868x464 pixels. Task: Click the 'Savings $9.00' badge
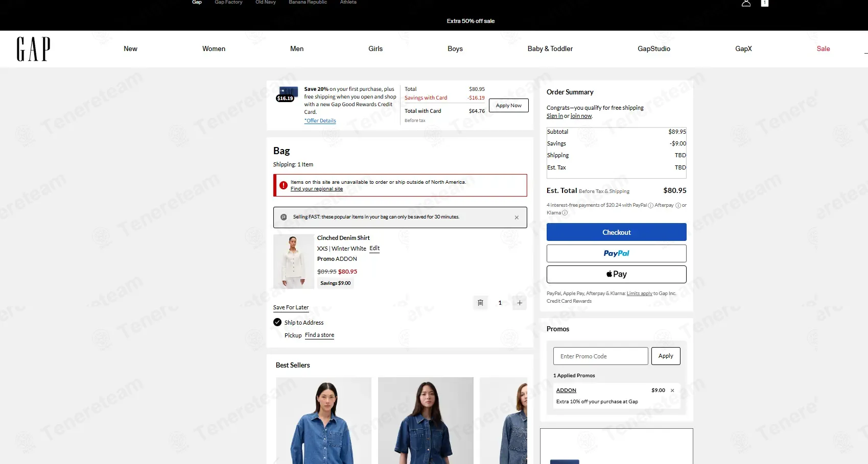(x=335, y=283)
